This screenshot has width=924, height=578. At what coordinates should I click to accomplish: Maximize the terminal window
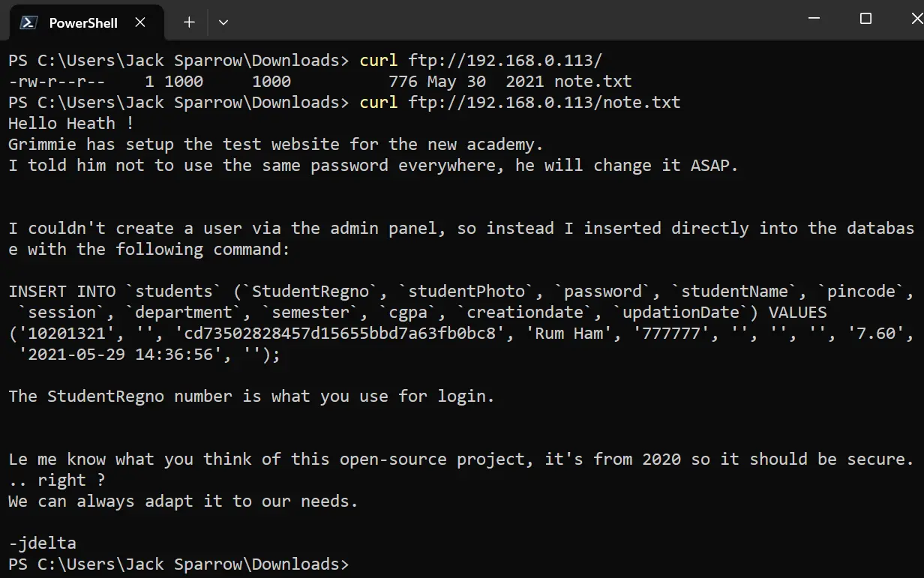pyautogui.click(x=865, y=19)
